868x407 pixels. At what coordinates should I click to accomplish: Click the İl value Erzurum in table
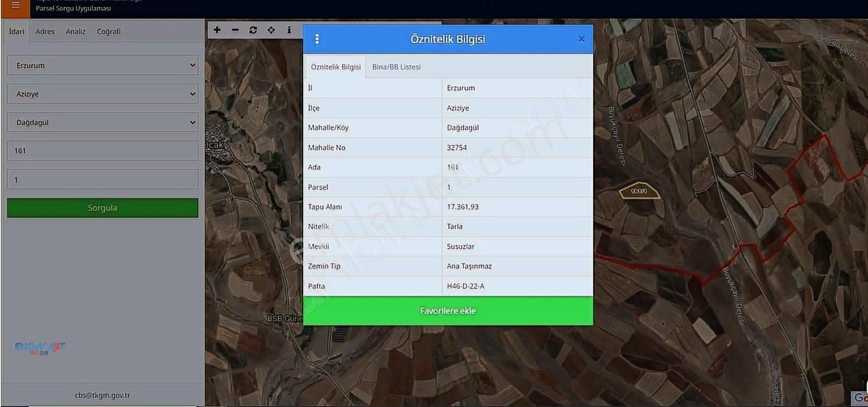coord(461,88)
